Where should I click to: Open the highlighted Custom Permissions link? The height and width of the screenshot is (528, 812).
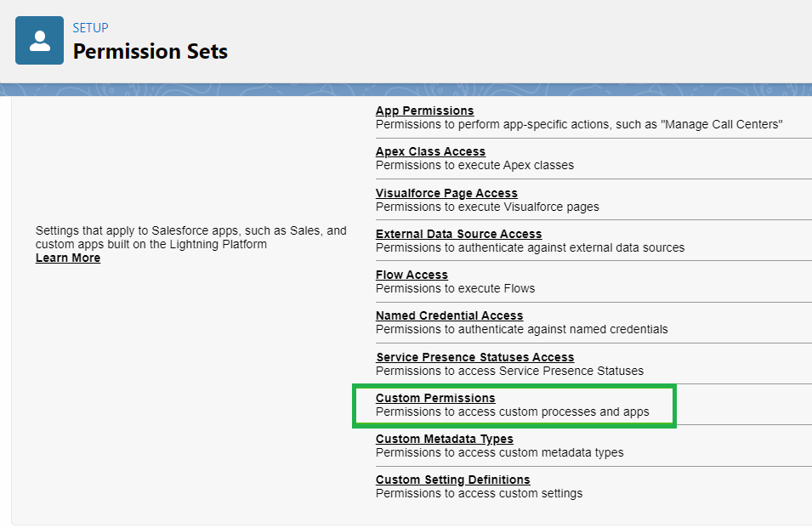pyautogui.click(x=435, y=398)
